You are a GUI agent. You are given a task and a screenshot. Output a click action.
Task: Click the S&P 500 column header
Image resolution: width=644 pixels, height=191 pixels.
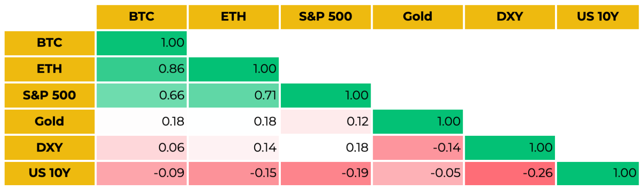[326, 17]
